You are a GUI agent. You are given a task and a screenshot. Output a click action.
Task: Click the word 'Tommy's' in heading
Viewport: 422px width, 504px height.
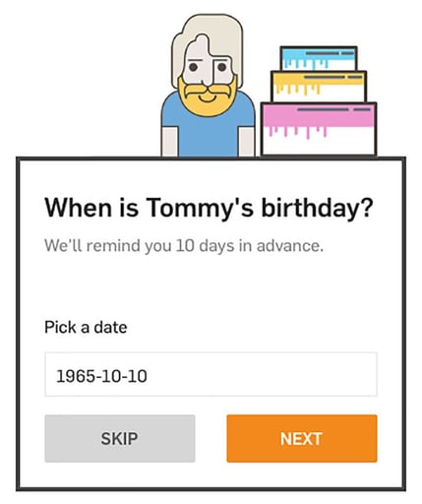pyautogui.click(x=200, y=208)
